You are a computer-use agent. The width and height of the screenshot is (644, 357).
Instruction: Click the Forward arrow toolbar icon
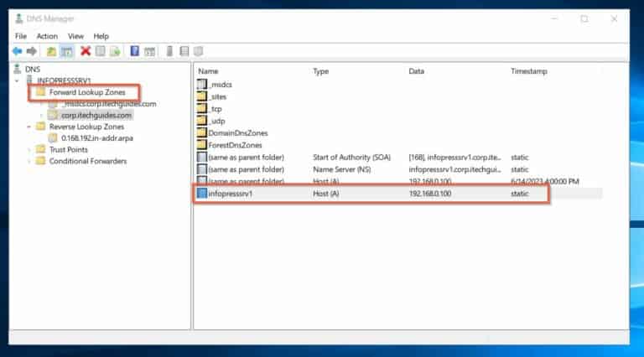tap(32, 51)
